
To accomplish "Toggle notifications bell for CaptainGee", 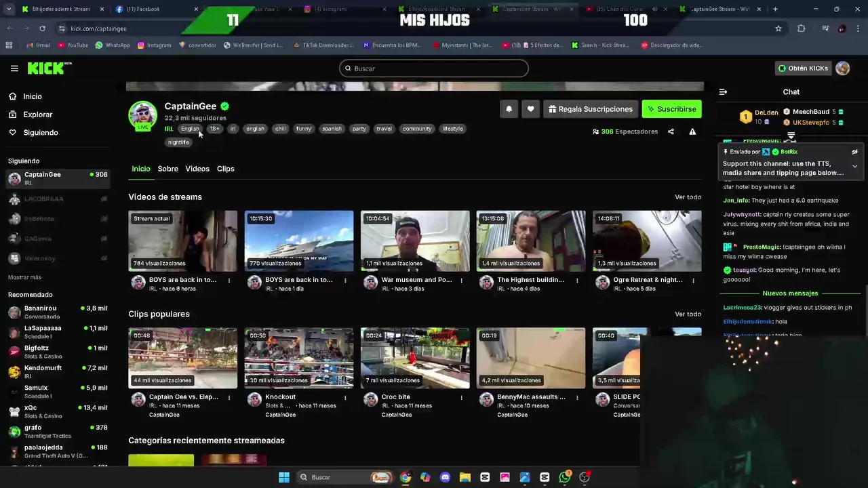I will [509, 109].
